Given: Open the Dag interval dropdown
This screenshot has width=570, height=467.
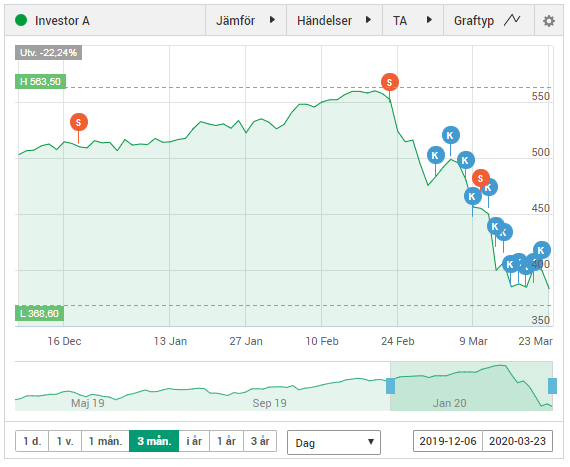Looking at the screenshot, I should 334,442.
